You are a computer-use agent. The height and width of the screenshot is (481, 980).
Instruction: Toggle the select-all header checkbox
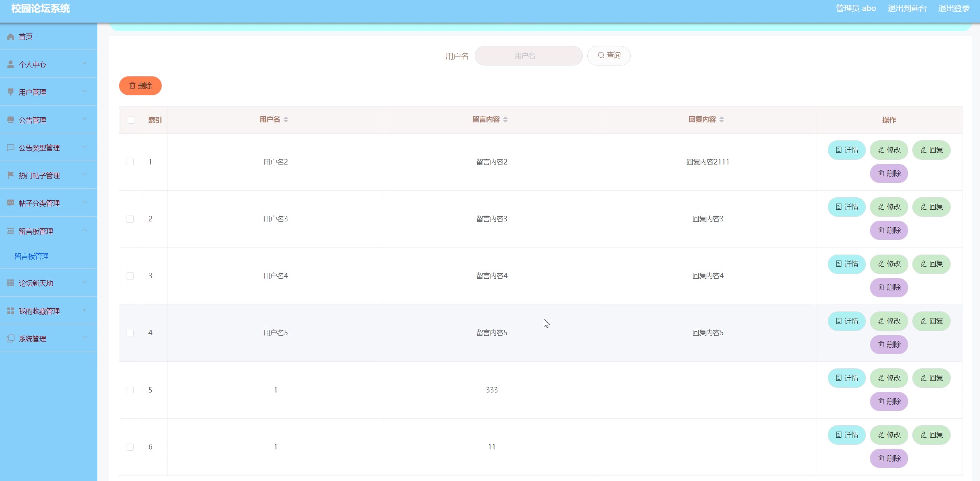(131, 120)
